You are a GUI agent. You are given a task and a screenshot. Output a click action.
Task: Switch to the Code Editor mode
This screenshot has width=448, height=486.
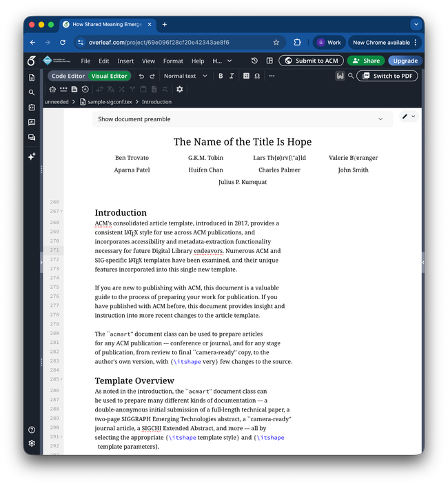click(x=68, y=76)
